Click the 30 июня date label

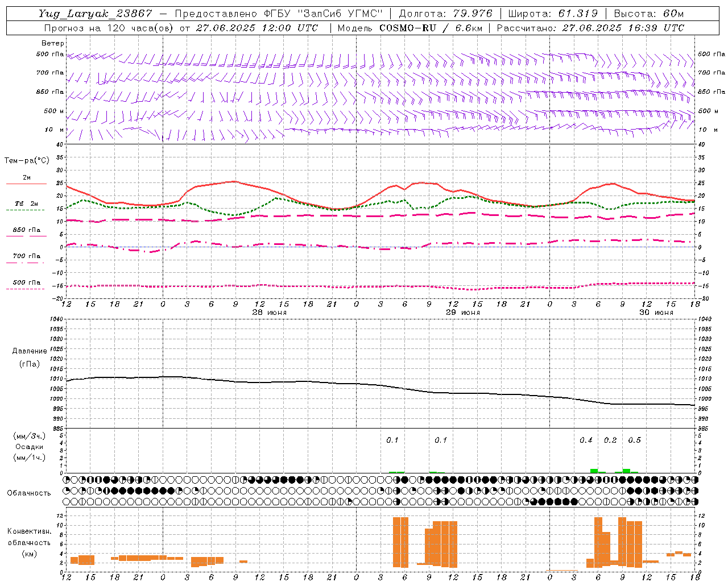[x=656, y=313]
